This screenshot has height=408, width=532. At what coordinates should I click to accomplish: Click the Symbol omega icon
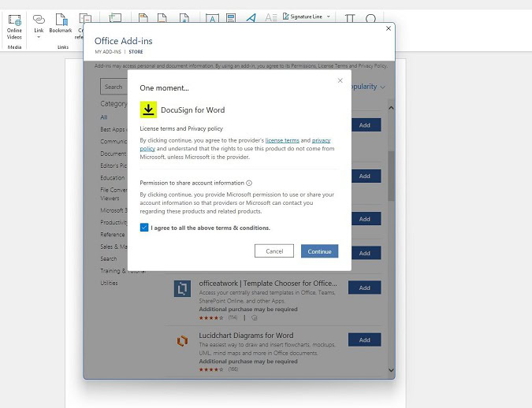pyautogui.click(x=370, y=18)
